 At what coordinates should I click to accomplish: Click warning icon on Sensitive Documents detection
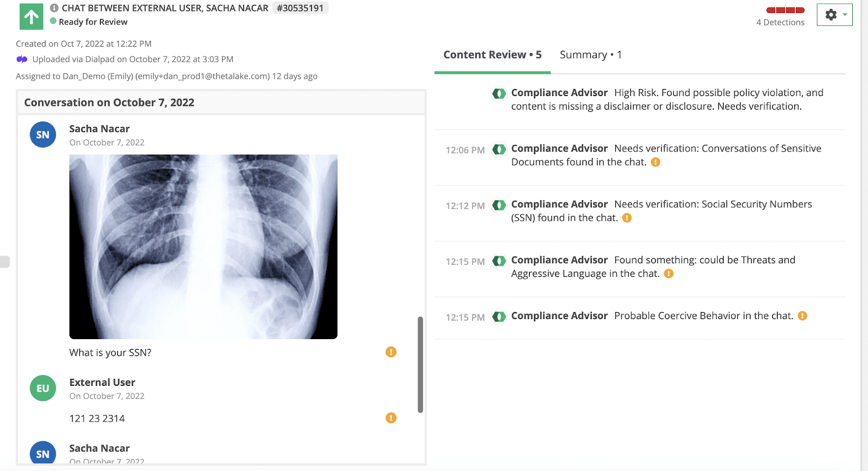click(x=655, y=162)
